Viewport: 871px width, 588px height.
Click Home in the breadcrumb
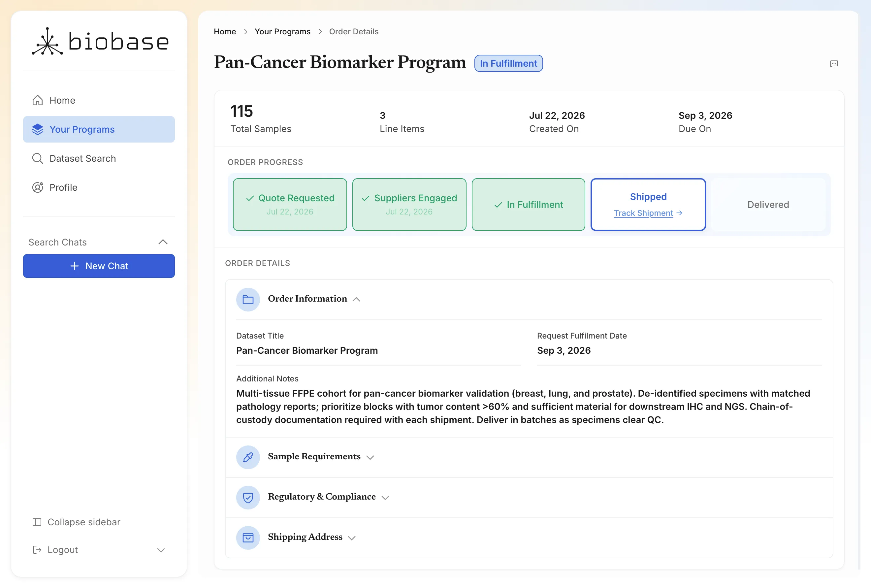[x=225, y=31]
